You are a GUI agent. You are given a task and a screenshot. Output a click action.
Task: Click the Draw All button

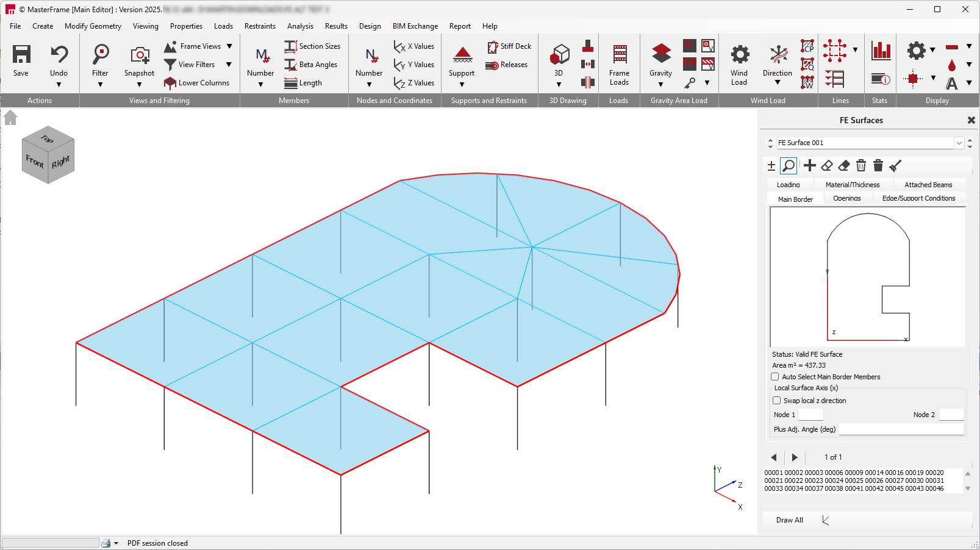(790, 520)
